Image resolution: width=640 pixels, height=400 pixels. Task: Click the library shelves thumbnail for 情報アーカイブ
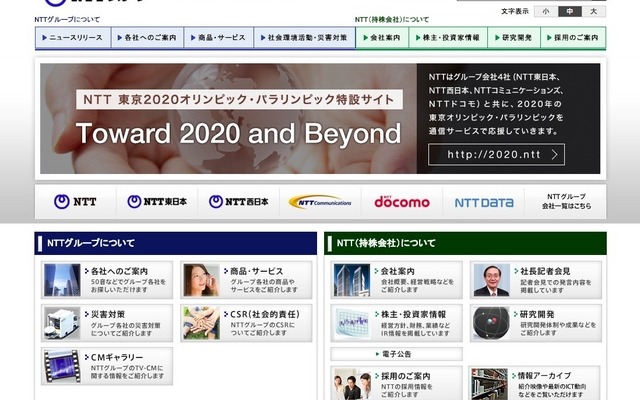489,384
